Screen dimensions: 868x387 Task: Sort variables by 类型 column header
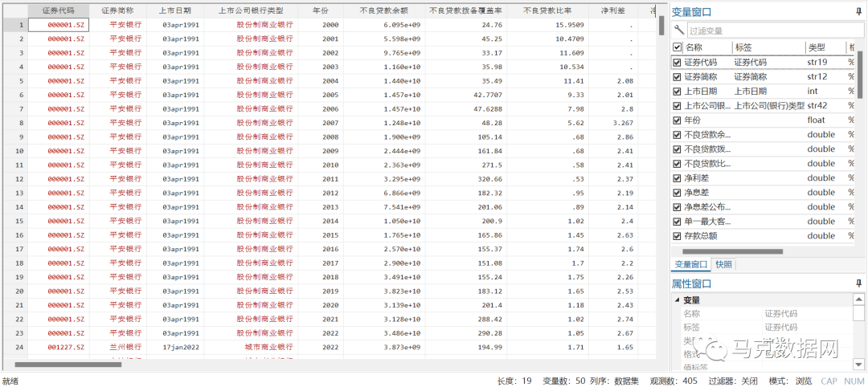[x=825, y=48]
